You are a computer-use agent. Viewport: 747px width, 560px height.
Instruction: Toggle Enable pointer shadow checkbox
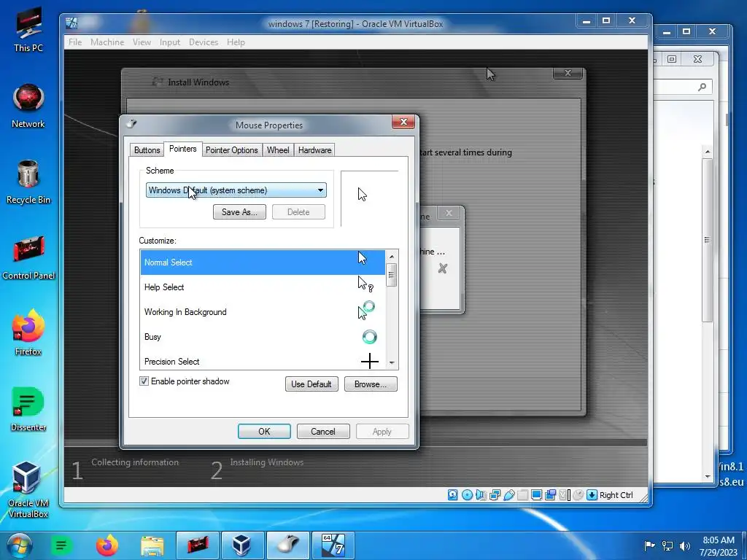[144, 381]
